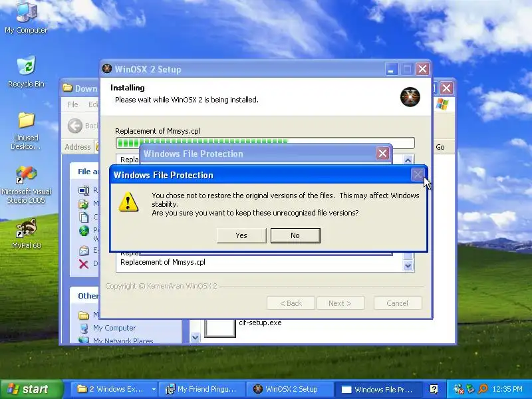Click the tray clock showing 12:35 PM

pos(507,389)
